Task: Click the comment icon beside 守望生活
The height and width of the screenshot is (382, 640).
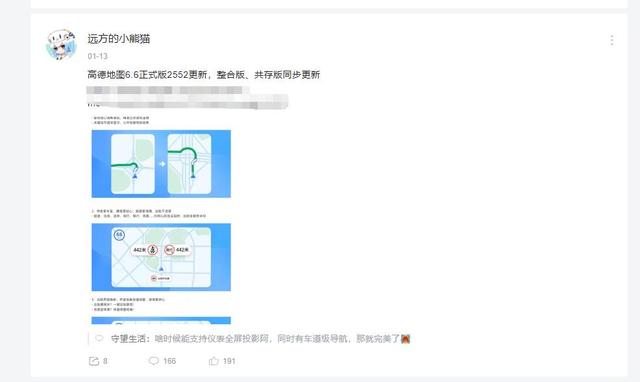Action: [99, 338]
